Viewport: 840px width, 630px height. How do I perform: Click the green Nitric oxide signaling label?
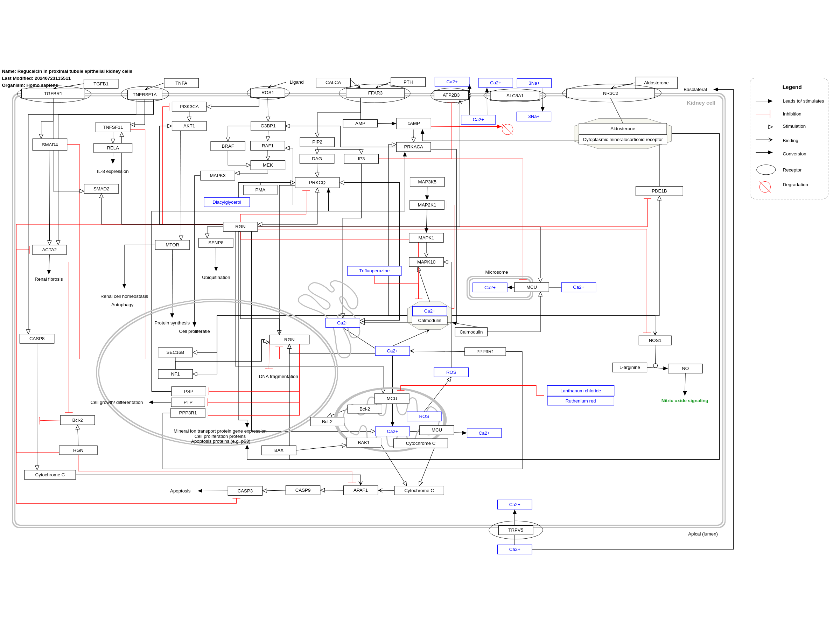tap(685, 401)
